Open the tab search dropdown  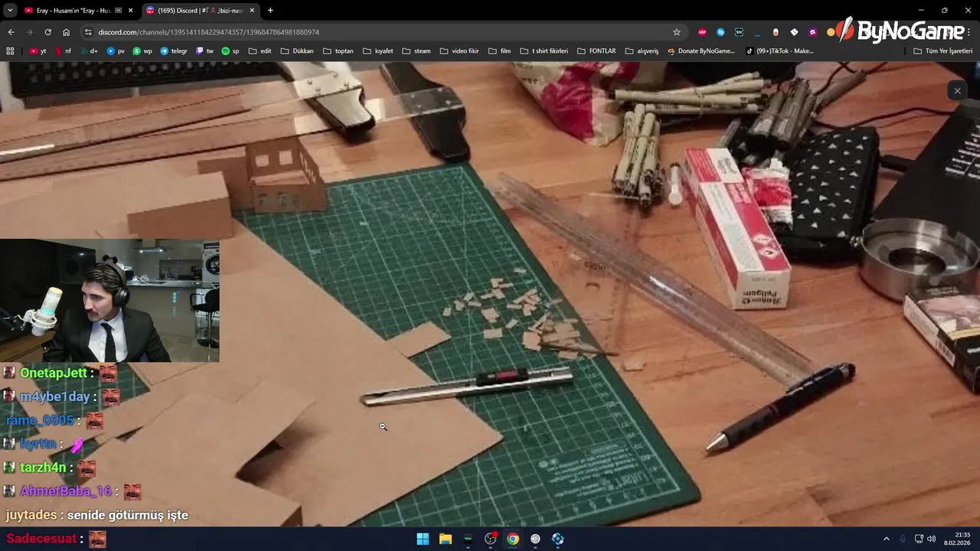click(x=10, y=10)
